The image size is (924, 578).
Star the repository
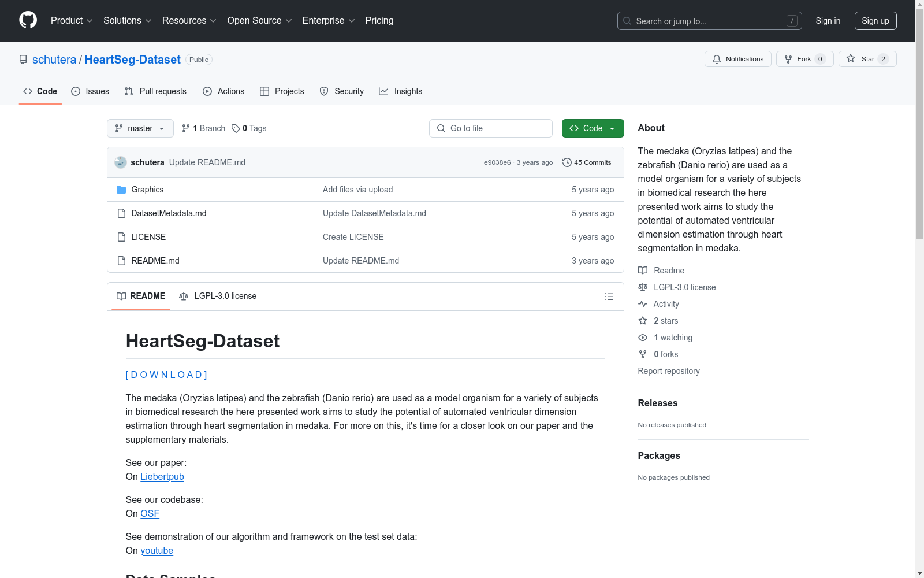[x=867, y=59]
